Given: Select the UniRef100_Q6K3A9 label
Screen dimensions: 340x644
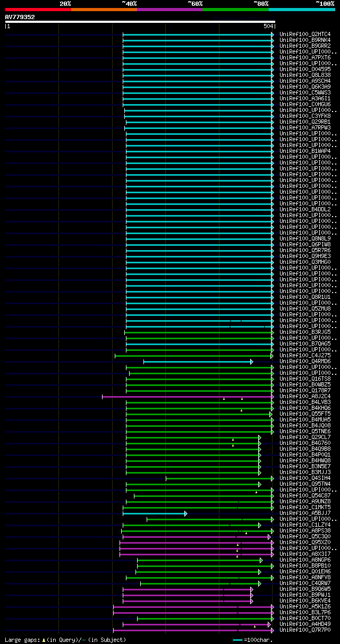Looking at the screenshot, I should (305, 87).
